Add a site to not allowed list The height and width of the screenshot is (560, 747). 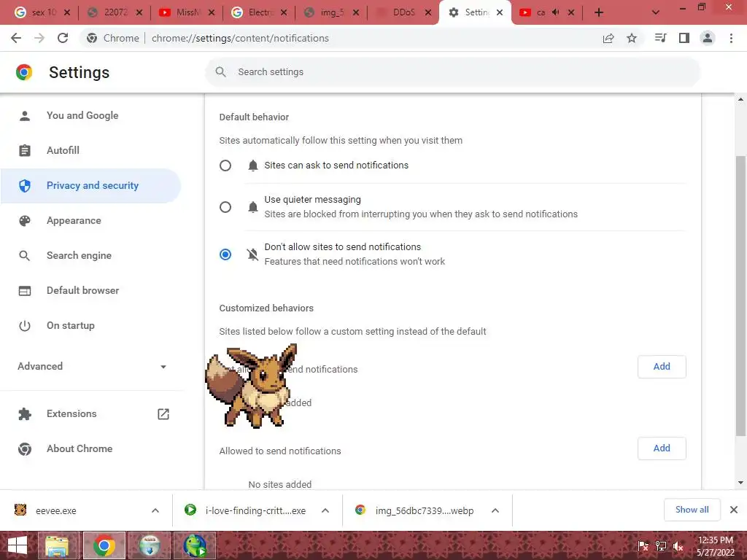tap(662, 367)
